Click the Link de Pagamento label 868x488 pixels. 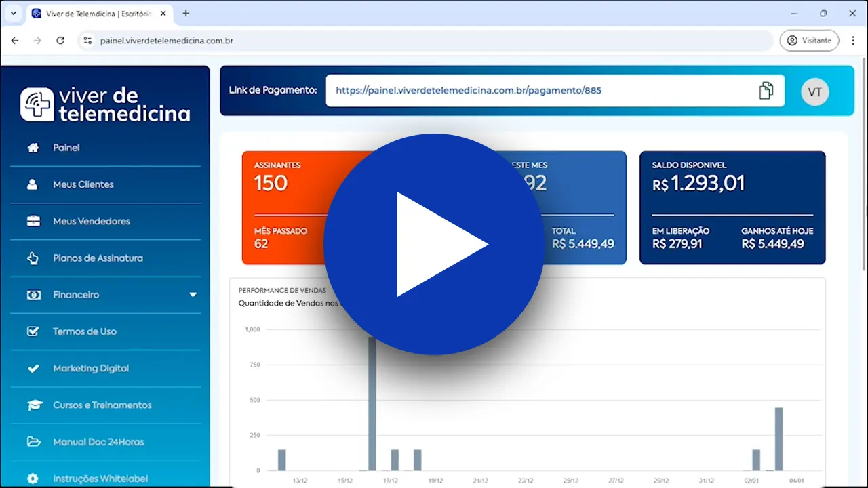coord(273,90)
